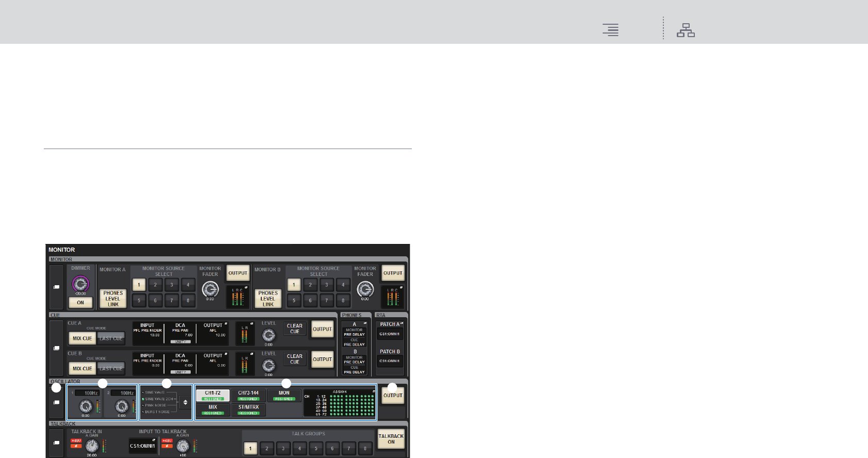Image resolution: width=868 pixels, height=458 pixels.
Task: Select Talk Group 4
Action: [x=299, y=448]
